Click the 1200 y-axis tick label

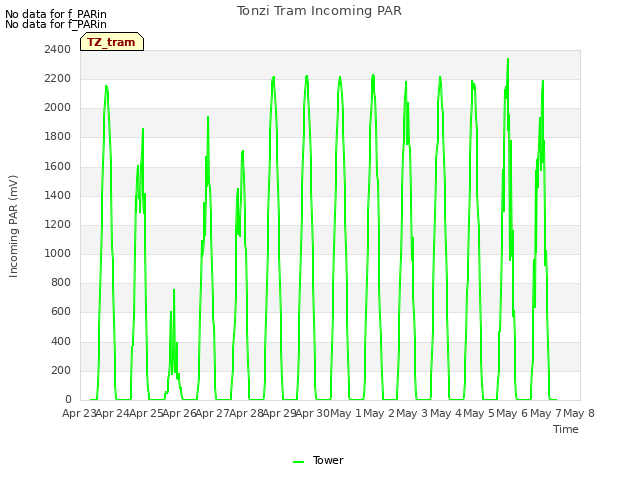[58, 224]
